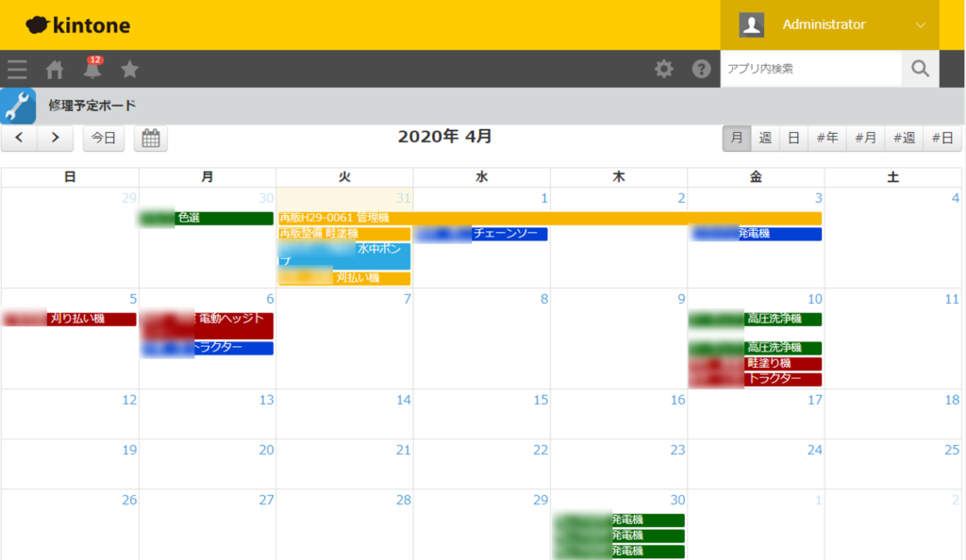This screenshot has height=560, width=966.
Task: Select the date 18 cell
Action: point(893,414)
